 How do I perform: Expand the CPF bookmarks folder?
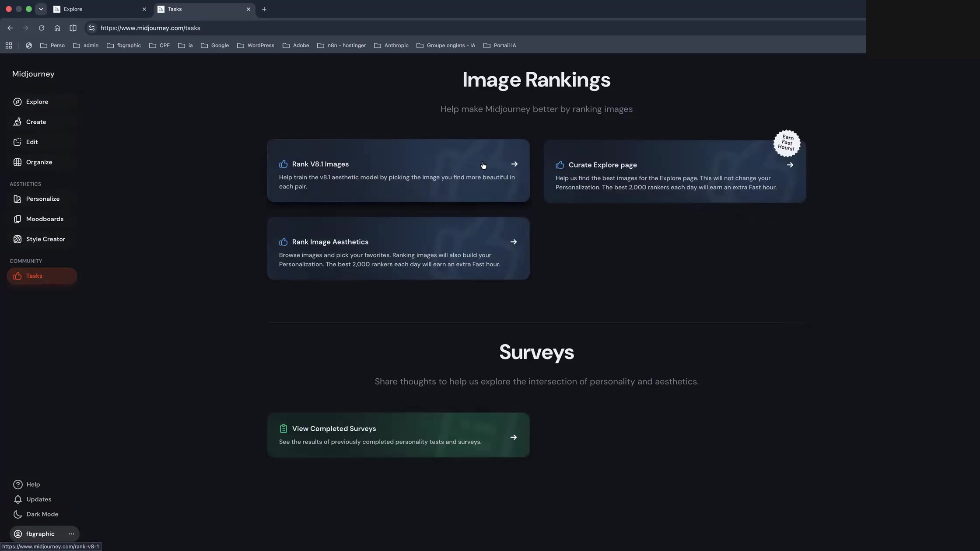(x=159, y=45)
